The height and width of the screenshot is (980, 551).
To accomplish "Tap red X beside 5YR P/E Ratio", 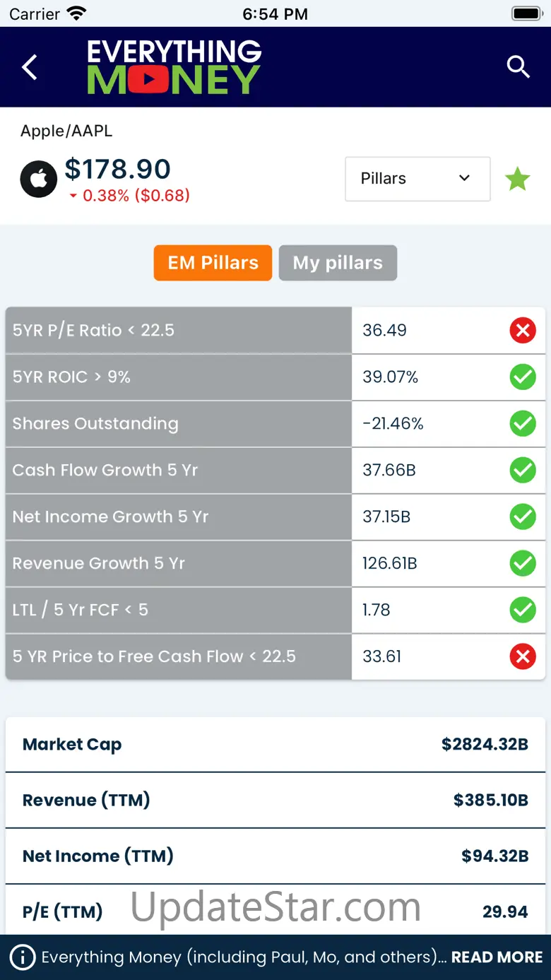I will pos(523,330).
